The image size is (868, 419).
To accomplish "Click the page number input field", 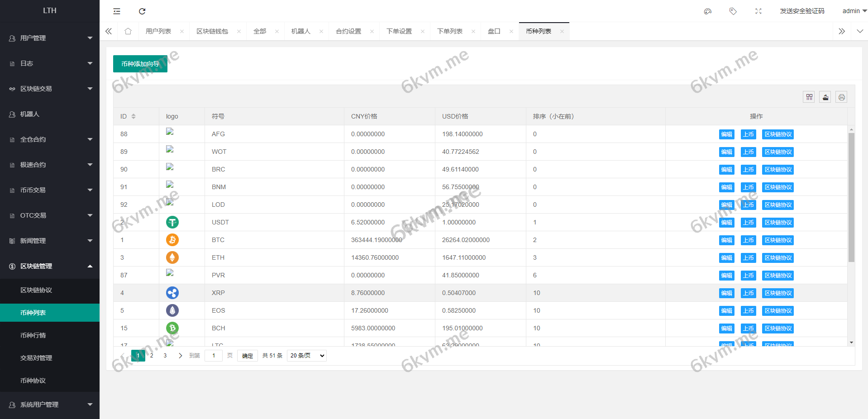I will click(x=214, y=356).
